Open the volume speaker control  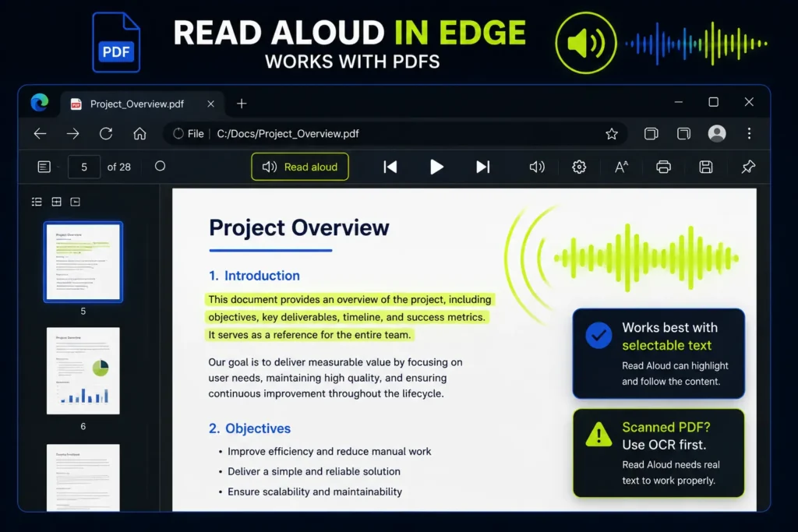(537, 167)
